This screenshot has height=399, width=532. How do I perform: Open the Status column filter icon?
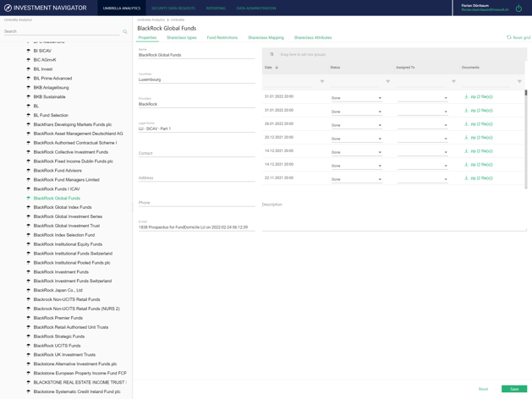[388, 81]
